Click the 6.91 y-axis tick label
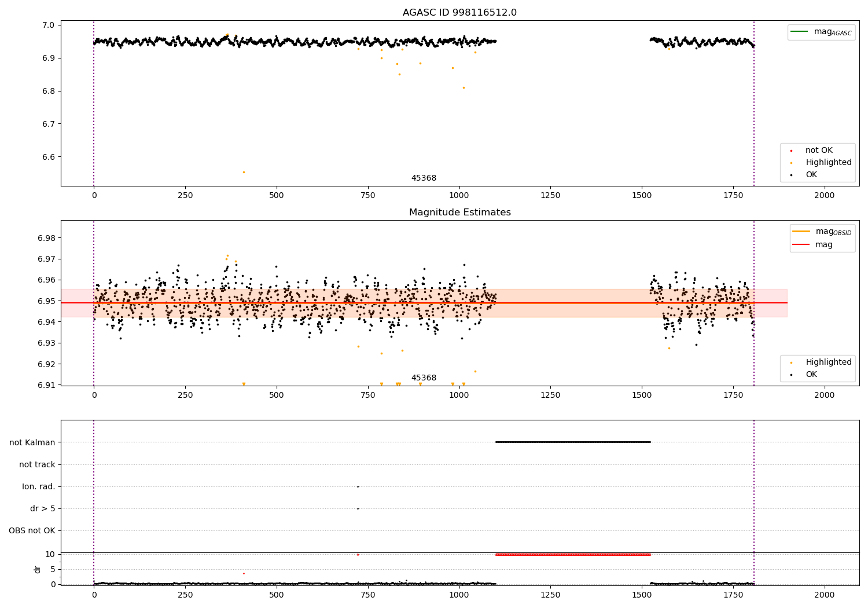The height and width of the screenshot is (608, 868). [46, 385]
